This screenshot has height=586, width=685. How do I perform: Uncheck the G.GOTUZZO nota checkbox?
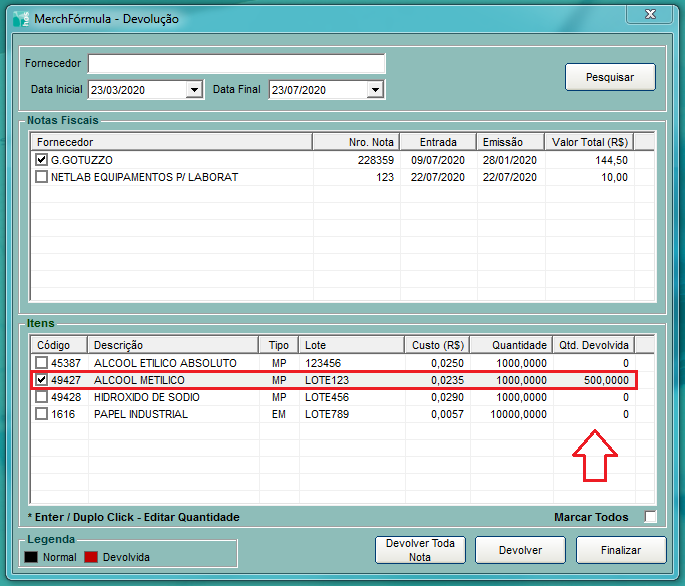click(41, 160)
